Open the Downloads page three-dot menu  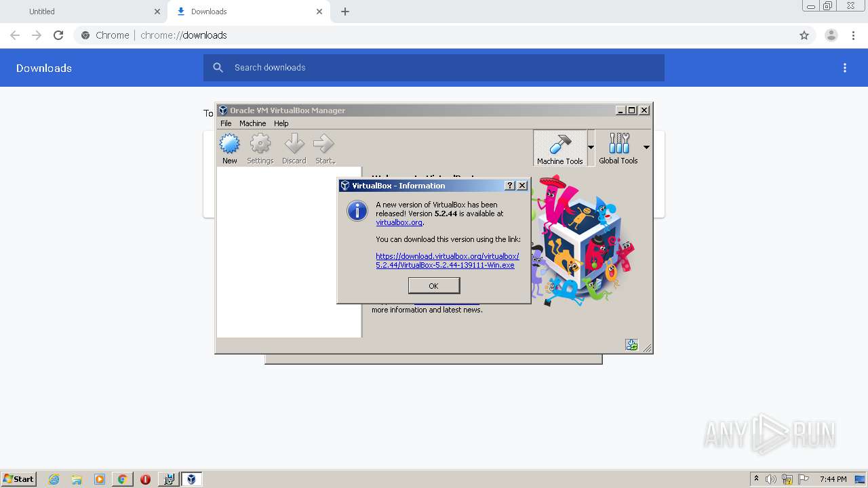845,68
